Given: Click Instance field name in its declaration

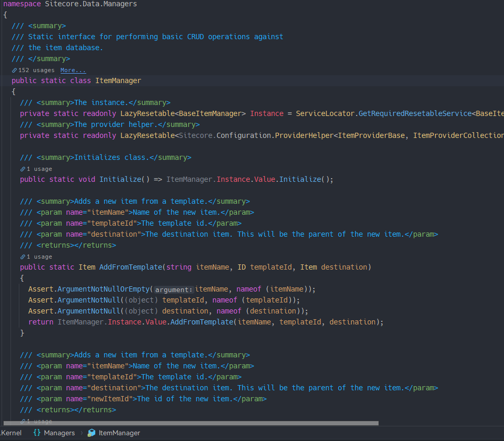Looking at the screenshot, I should point(267,114).
